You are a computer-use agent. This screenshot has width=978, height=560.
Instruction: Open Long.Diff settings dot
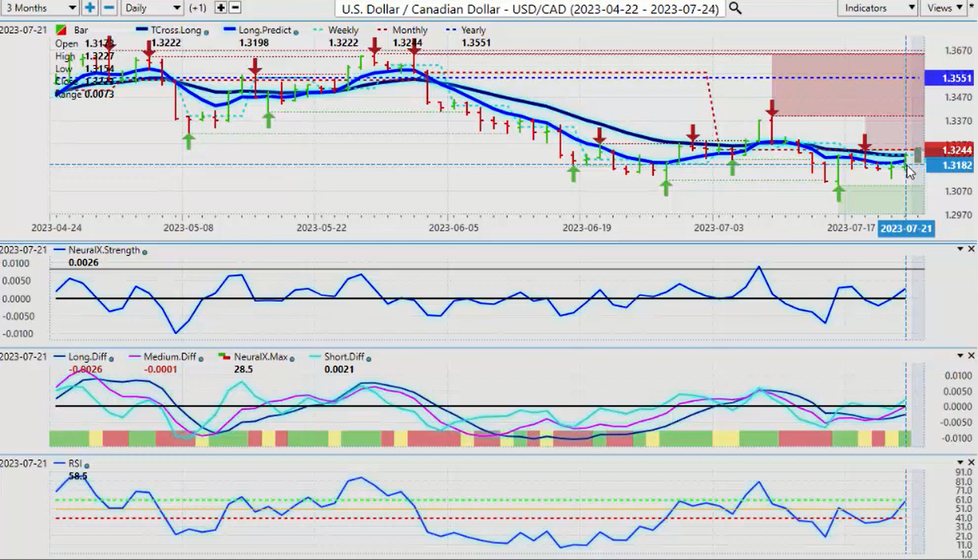111,358
